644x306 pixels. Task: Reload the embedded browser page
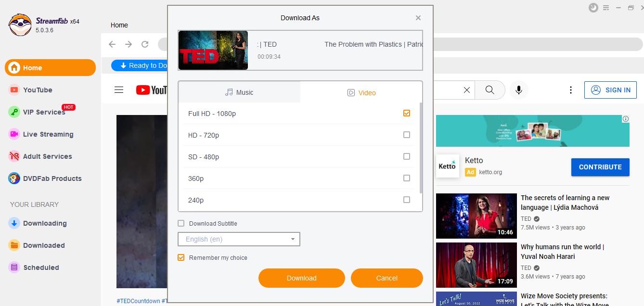[x=145, y=44]
